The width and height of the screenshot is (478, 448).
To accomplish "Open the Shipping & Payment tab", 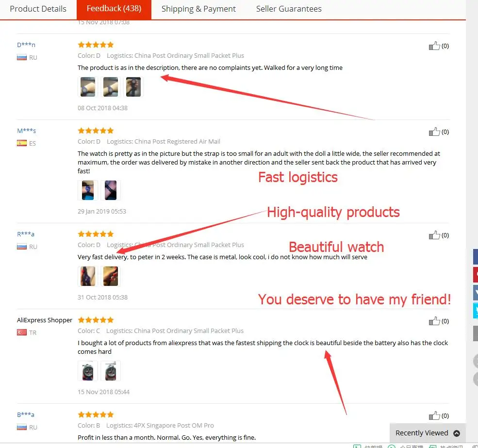I will pyautogui.click(x=198, y=9).
